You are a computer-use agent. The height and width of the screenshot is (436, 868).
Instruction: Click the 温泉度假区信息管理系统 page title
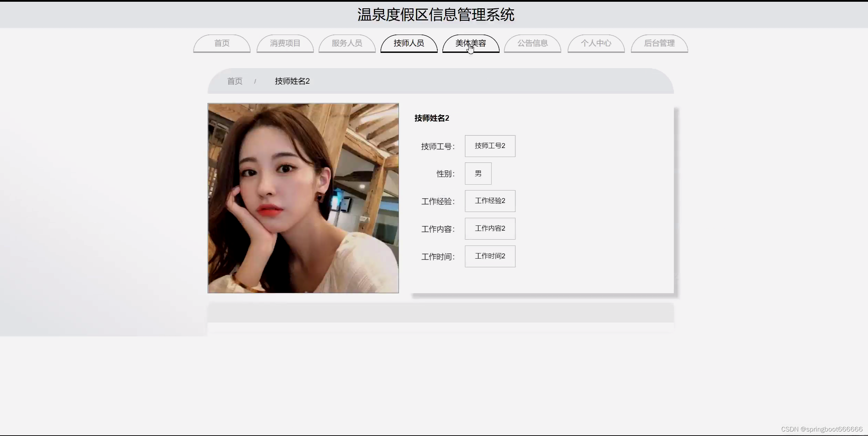tap(436, 15)
